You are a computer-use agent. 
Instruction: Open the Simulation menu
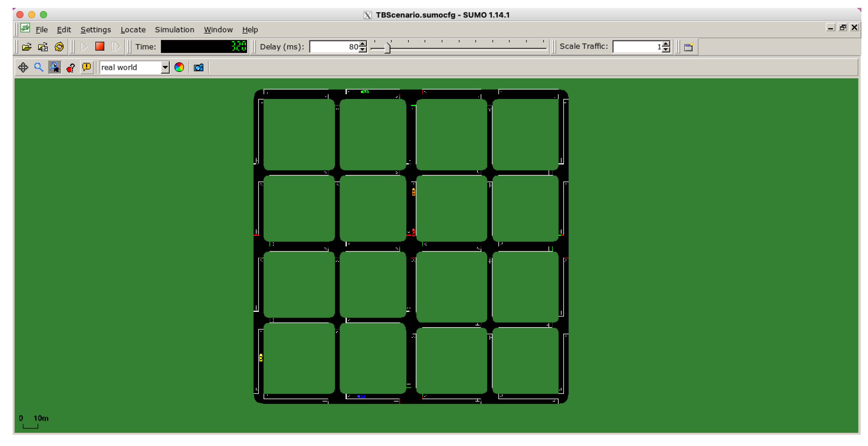[174, 30]
